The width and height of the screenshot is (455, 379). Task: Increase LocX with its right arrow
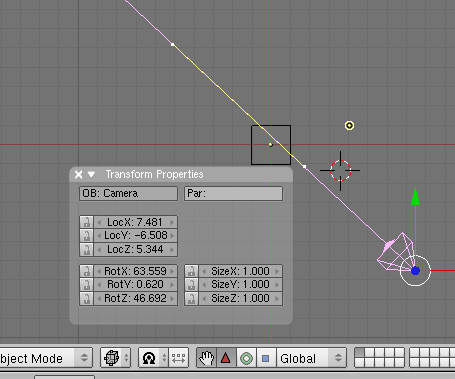click(x=172, y=222)
